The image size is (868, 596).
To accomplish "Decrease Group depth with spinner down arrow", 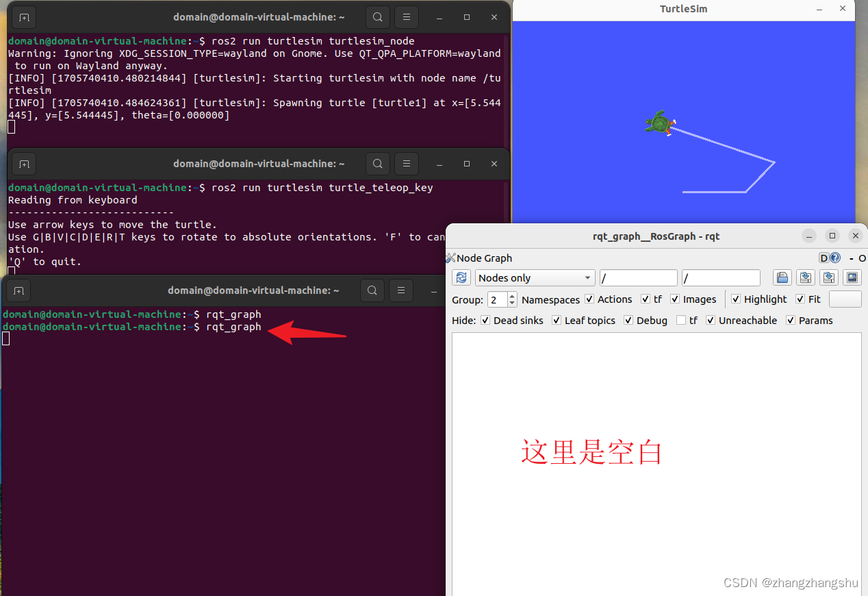I will pos(512,303).
